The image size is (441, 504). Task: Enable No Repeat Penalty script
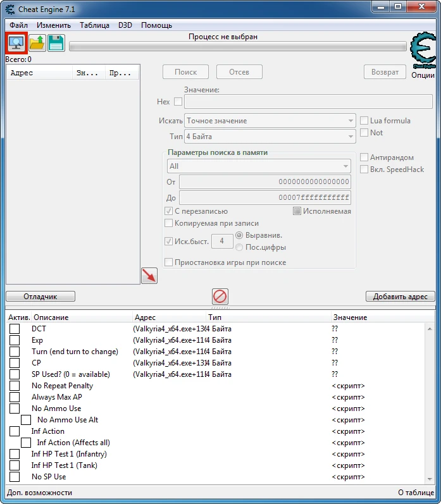[15, 386]
